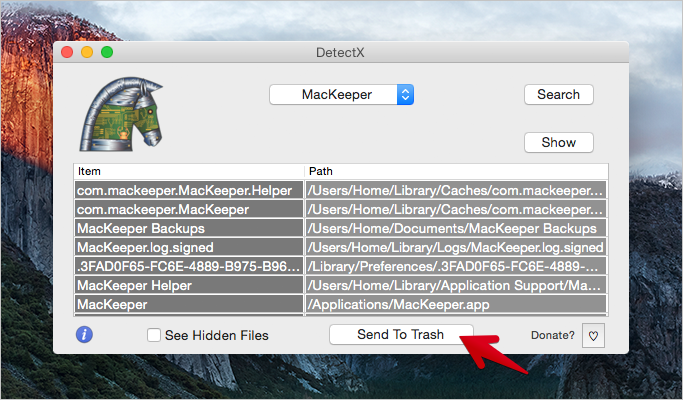Click the blue info icon

pos(84,335)
